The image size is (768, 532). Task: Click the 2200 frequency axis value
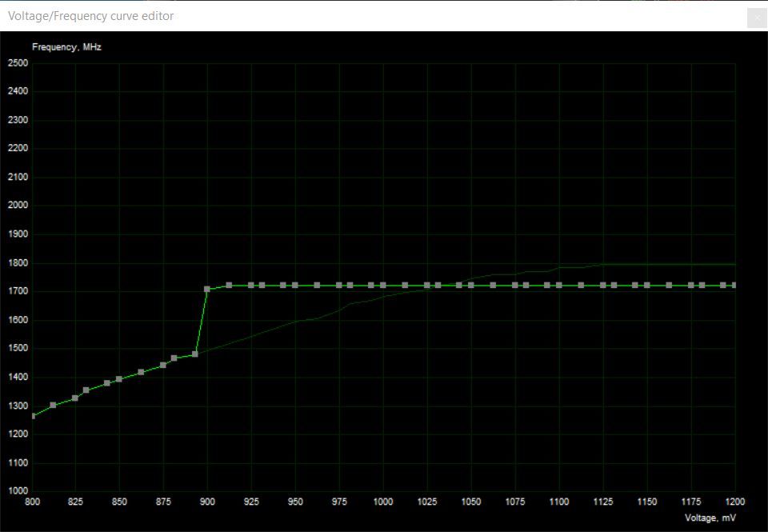18,148
